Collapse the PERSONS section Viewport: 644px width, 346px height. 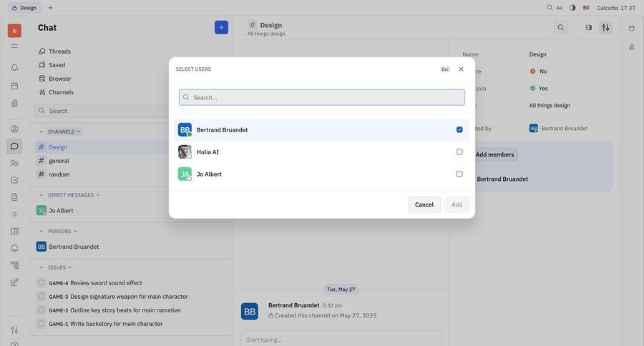tap(41, 231)
